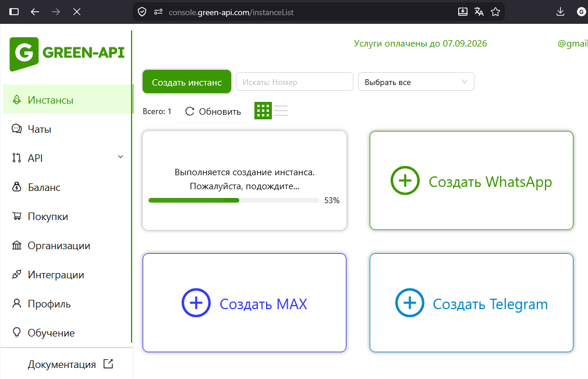This screenshot has height=379, width=588.
Task: Stop page loading with the X button
Action: pyautogui.click(x=77, y=12)
